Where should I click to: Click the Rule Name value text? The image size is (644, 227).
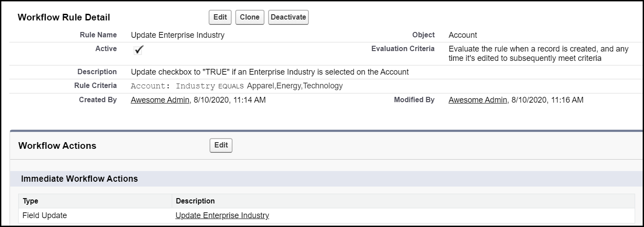[178, 35]
